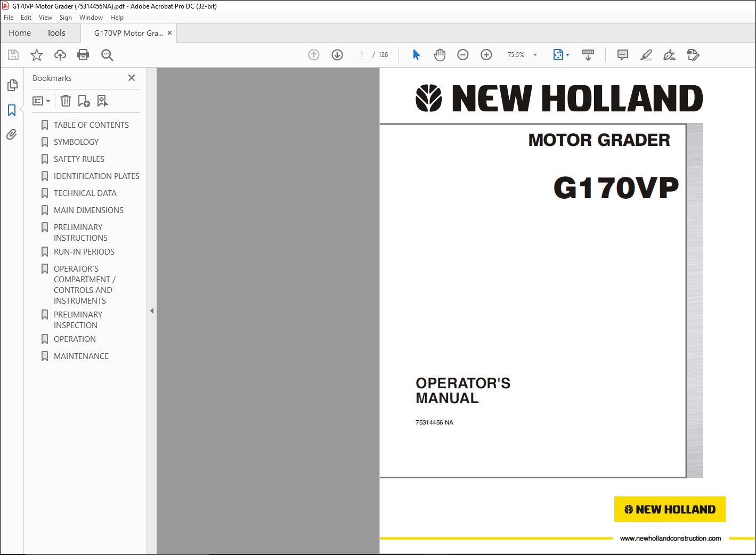Open the View menu
This screenshot has width=756, height=555.
pos(45,18)
